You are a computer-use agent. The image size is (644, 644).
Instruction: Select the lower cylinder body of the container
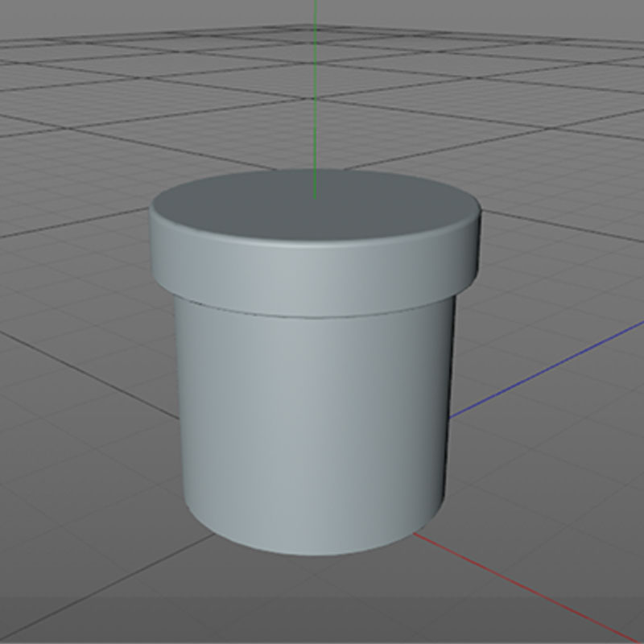click(315, 427)
